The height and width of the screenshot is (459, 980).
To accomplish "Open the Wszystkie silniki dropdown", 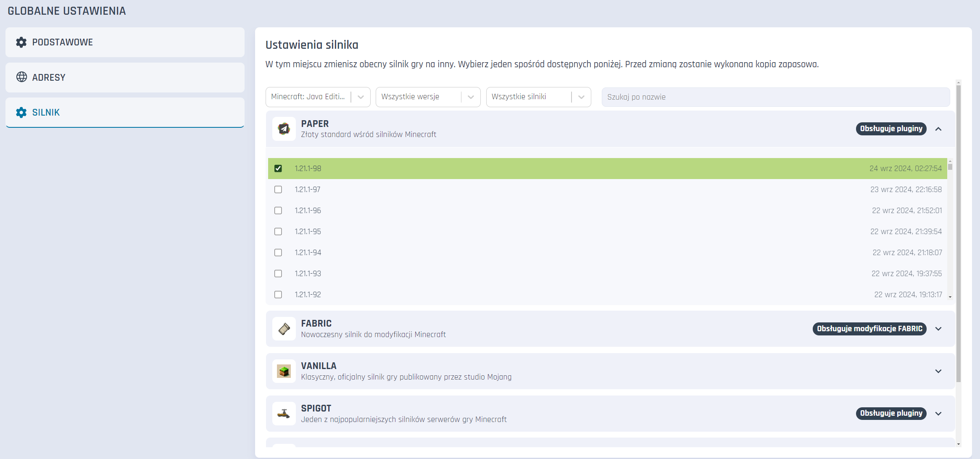I will pyautogui.click(x=538, y=97).
